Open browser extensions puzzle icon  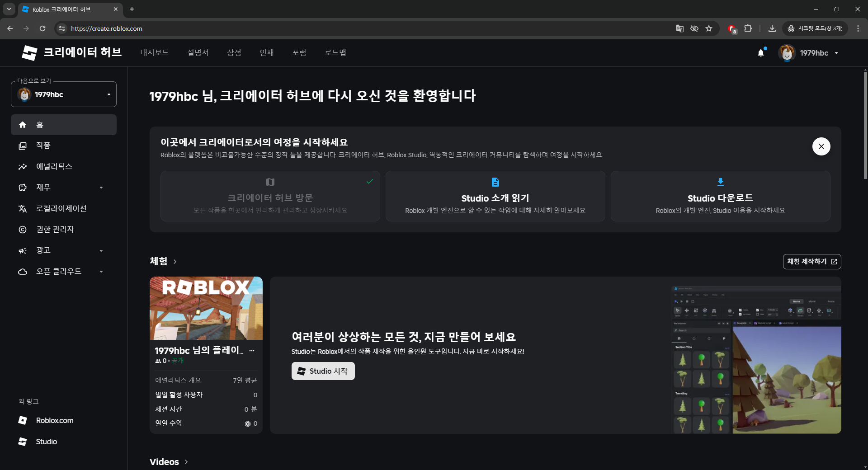click(x=748, y=28)
